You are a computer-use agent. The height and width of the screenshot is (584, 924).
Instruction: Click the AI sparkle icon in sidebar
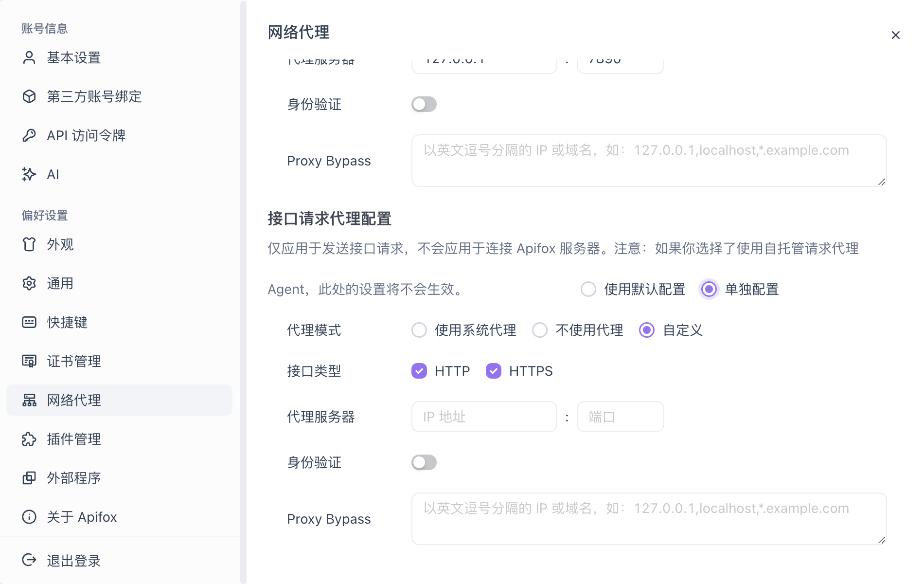coord(29,174)
